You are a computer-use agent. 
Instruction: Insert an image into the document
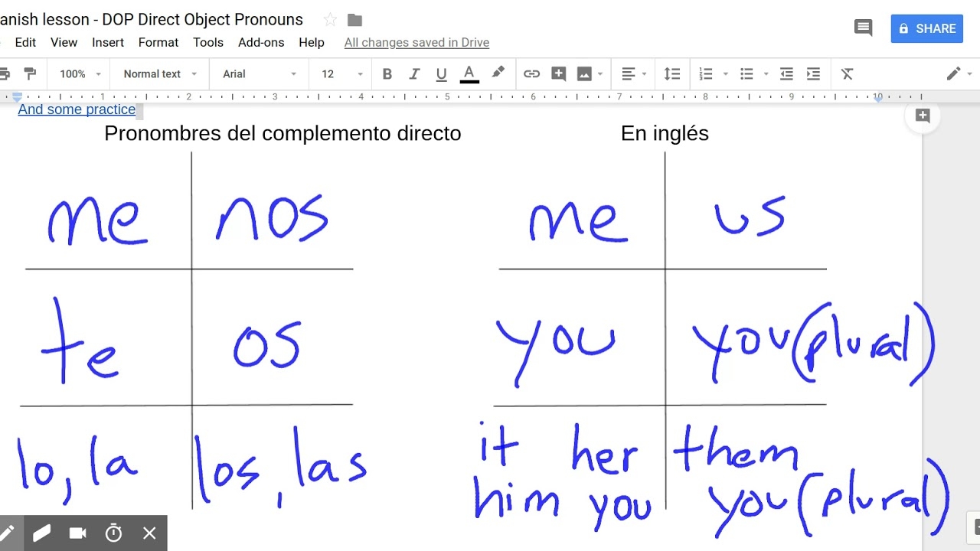[584, 73]
